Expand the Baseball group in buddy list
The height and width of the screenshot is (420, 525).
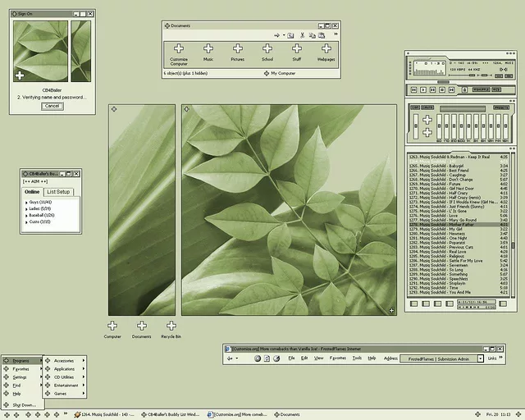[26, 216]
